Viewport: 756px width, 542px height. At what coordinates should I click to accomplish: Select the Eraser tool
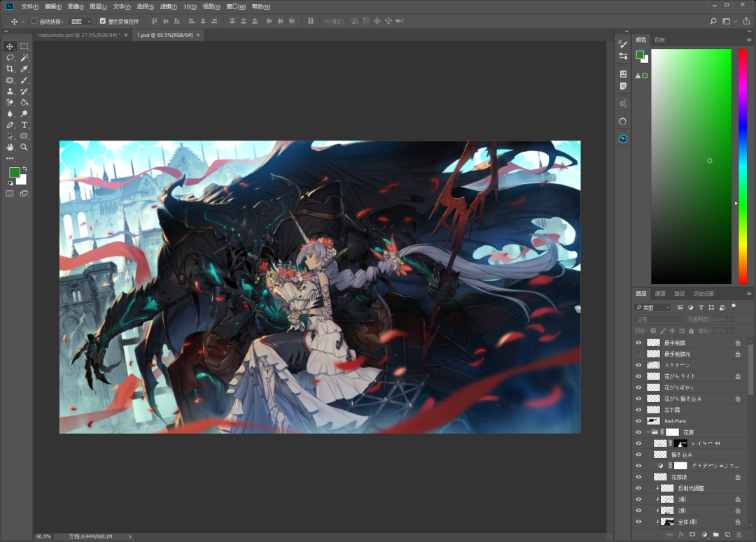point(10,102)
